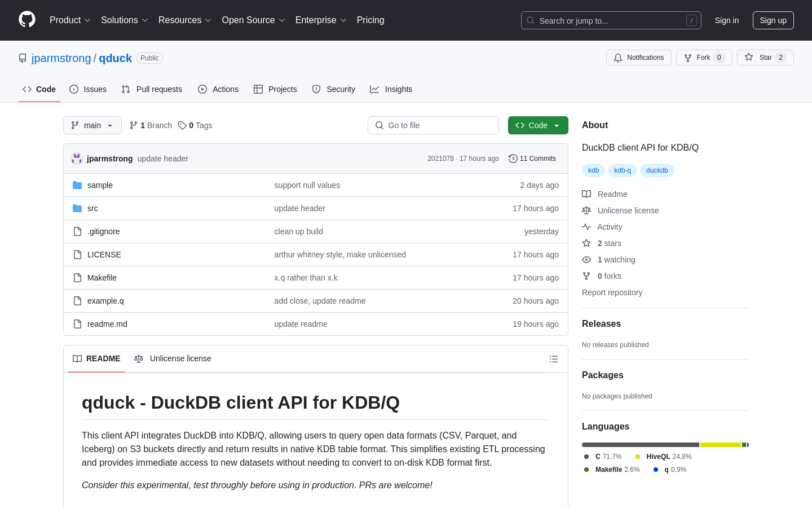Click the duckdb topic tag
Viewport: 812px width, 508px height.
(657, 170)
